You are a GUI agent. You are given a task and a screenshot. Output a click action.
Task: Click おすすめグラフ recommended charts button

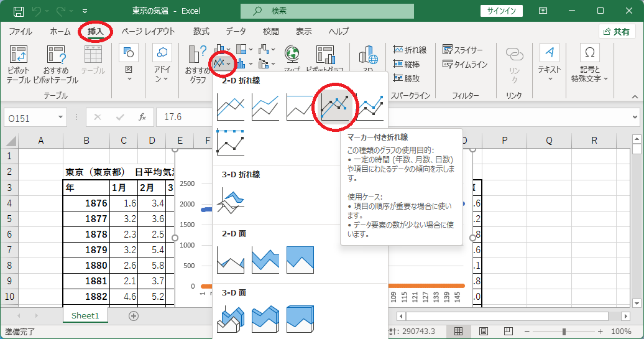(x=198, y=63)
